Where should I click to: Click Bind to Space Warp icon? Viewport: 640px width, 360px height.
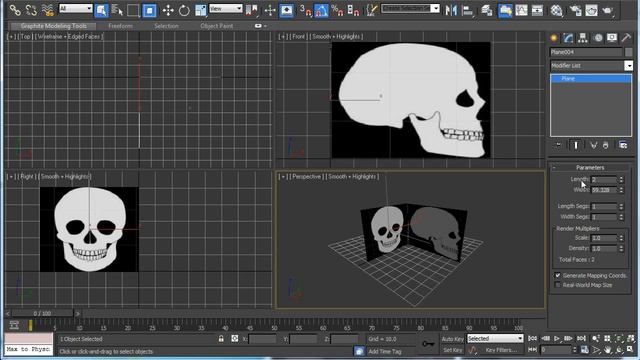[48, 10]
